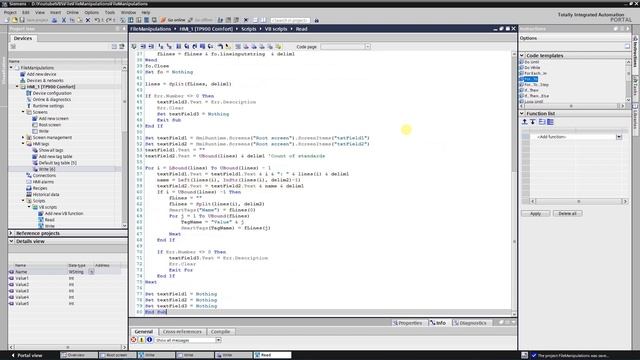Collapse the VB scripts folder
The image size is (640, 360).
pos(29,207)
